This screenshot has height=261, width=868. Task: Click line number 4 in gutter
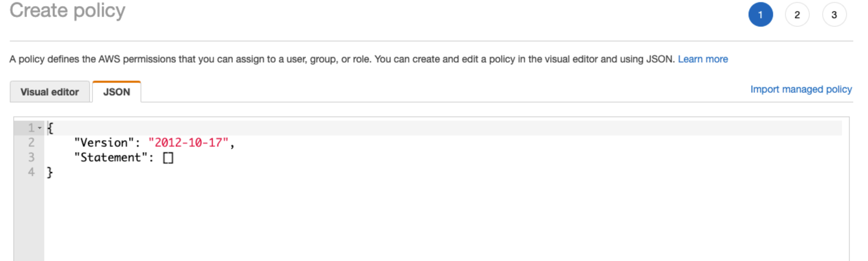coord(31,172)
